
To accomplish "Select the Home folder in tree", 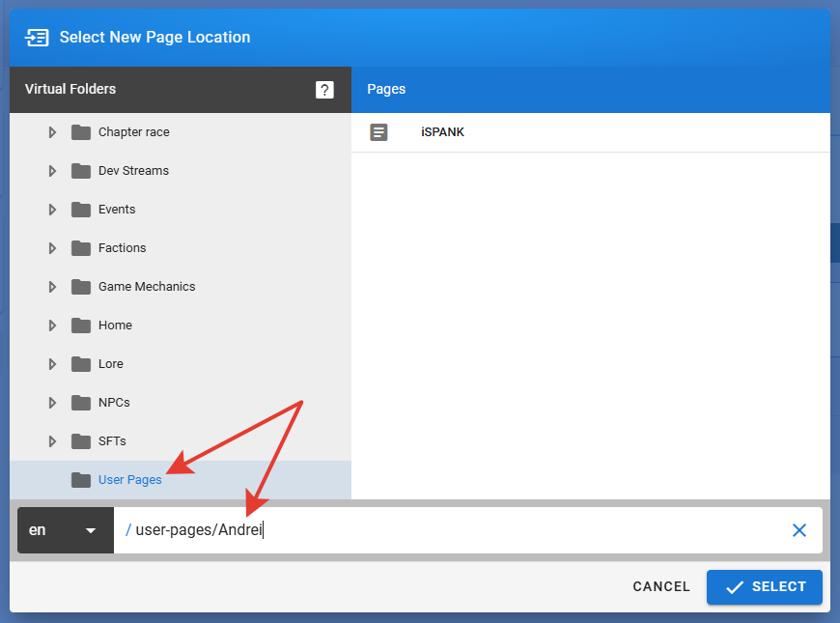I will pyautogui.click(x=115, y=326).
